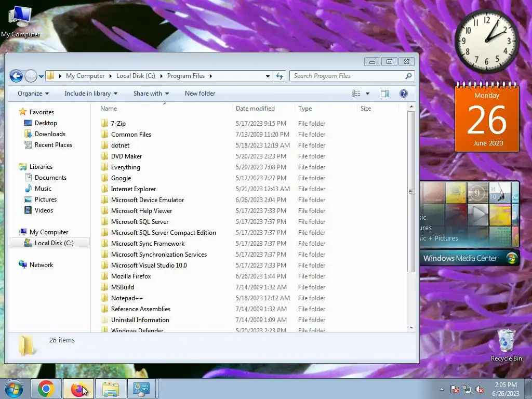The height and width of the screenshot is (399, 532).
Task: Click the Help question mark icon
Action: (403, 94)
